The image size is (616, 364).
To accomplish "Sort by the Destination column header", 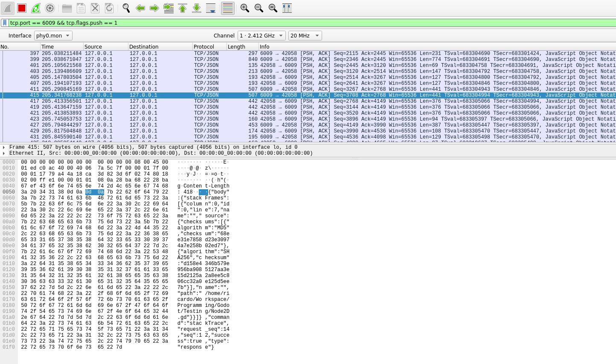I will (x=160, y=47).
